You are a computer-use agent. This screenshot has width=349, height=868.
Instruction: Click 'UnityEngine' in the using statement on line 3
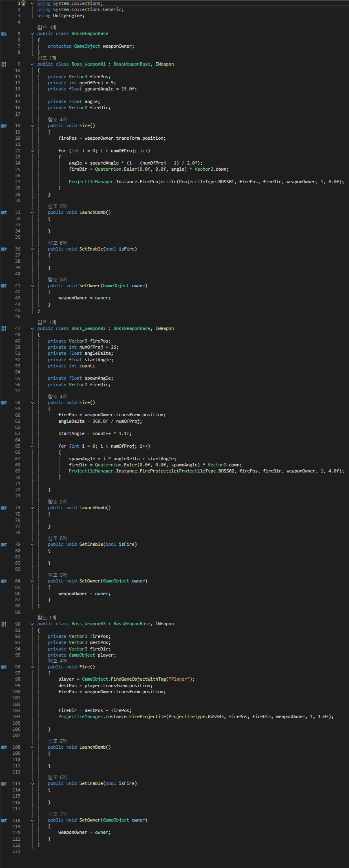pos(67,16)
